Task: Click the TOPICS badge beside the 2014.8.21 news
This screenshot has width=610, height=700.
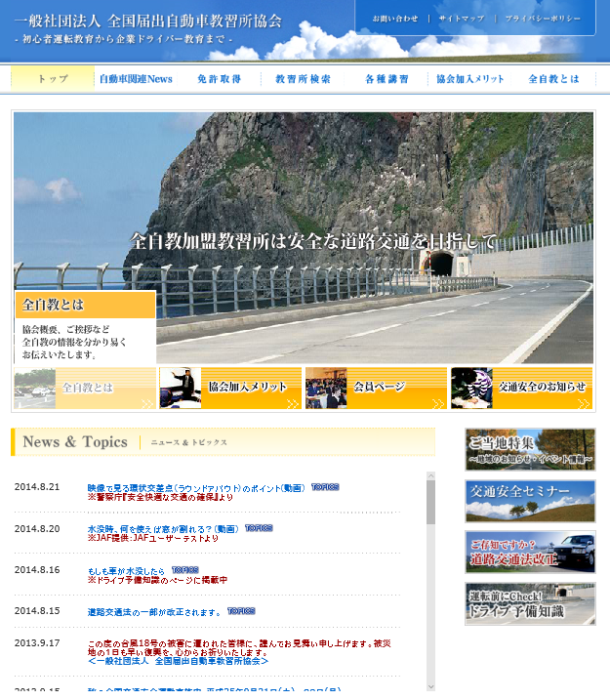Action: (324, 486)
